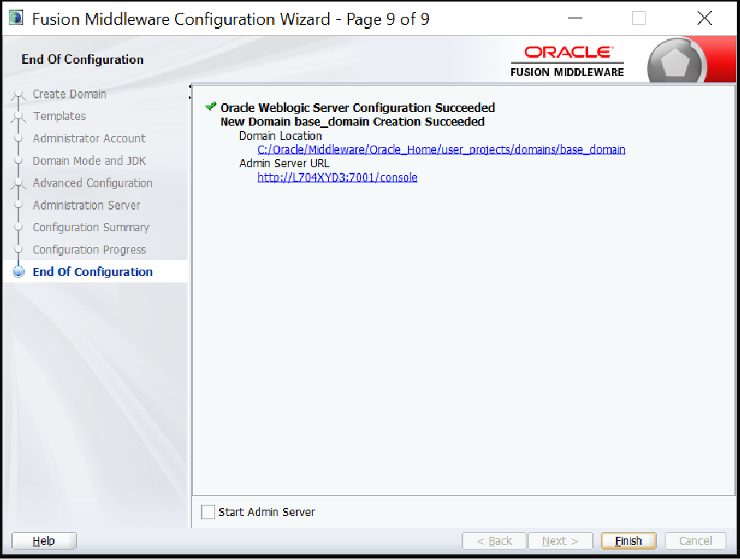740x560 pixels.
Task: Select the Administrator Account step
Action: pyautogui.click(x=89, y=138)
